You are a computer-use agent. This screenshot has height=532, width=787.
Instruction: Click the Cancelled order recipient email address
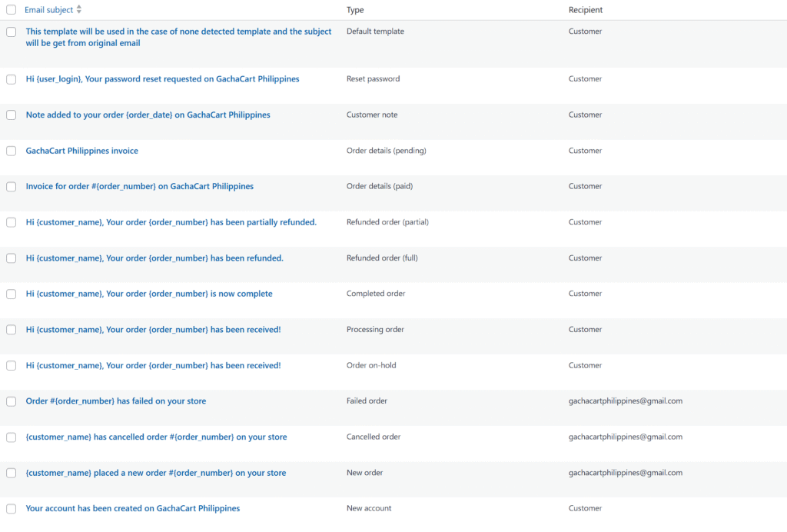tap(626, 437)
